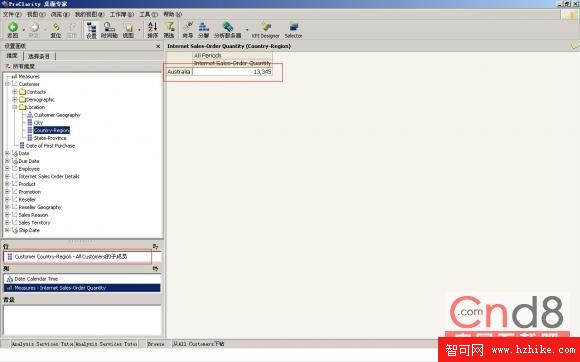The width and height of the screenshot is (580, 362).
Task: Switch to the Select Items tab
Action: [39, 56]
